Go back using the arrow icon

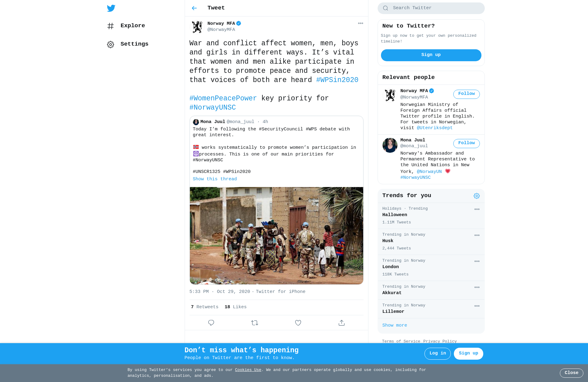point(194,8)
